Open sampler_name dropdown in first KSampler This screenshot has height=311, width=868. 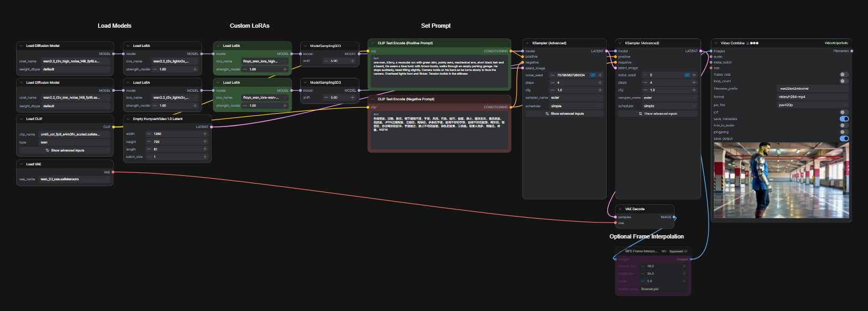(x=576, y=98)
